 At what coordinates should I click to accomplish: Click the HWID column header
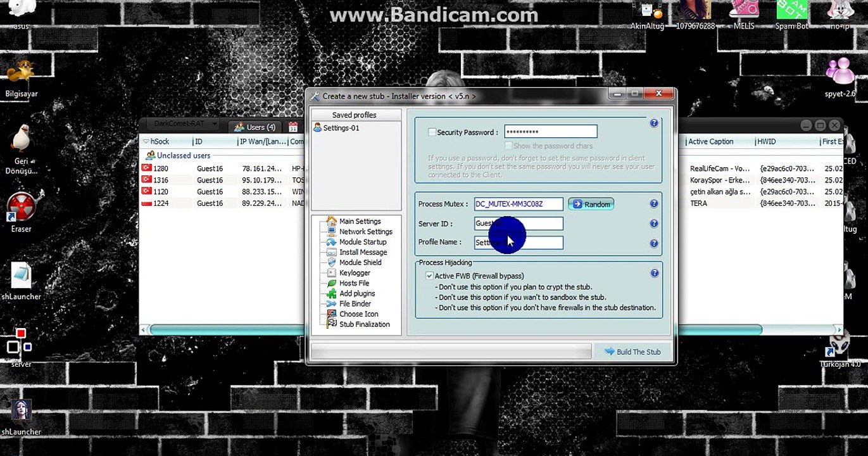click(787, 142)
